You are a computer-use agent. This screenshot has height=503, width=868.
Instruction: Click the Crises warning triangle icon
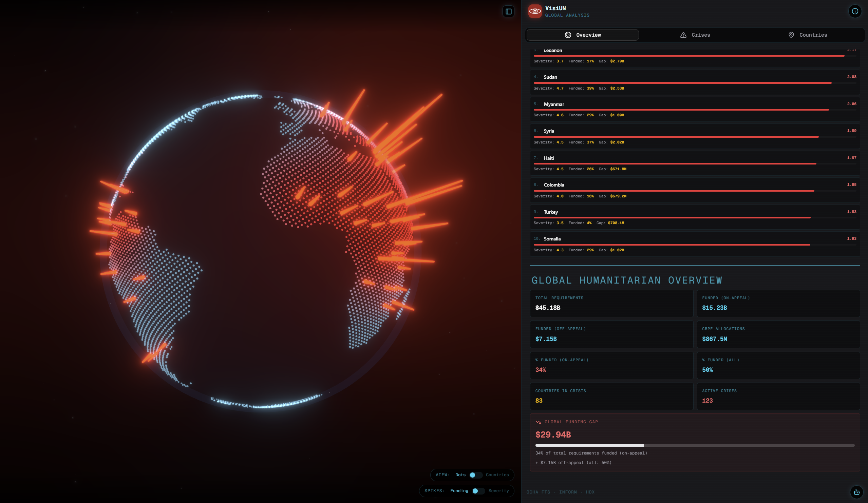(x=683, y=35)
